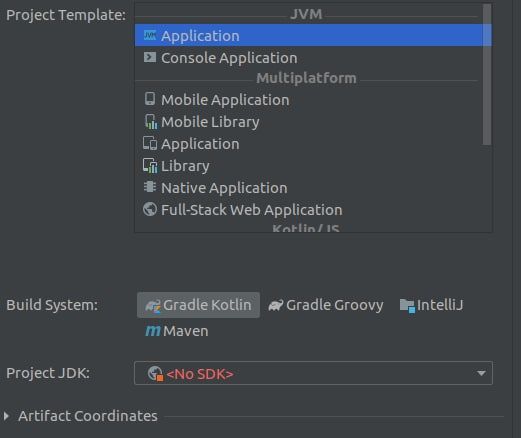Select the Multiplatform Application template
This screenshot has width=521, height=438.
(x=309, y=144)
